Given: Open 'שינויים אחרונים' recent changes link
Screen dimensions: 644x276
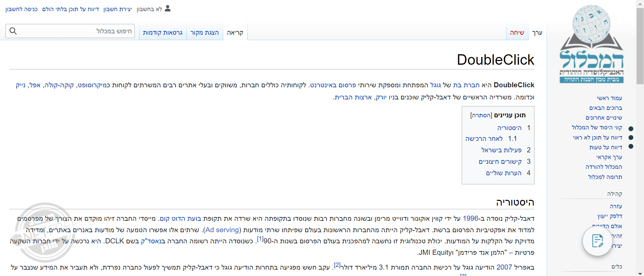Looking at the screenshot, I should coord(604,118).
